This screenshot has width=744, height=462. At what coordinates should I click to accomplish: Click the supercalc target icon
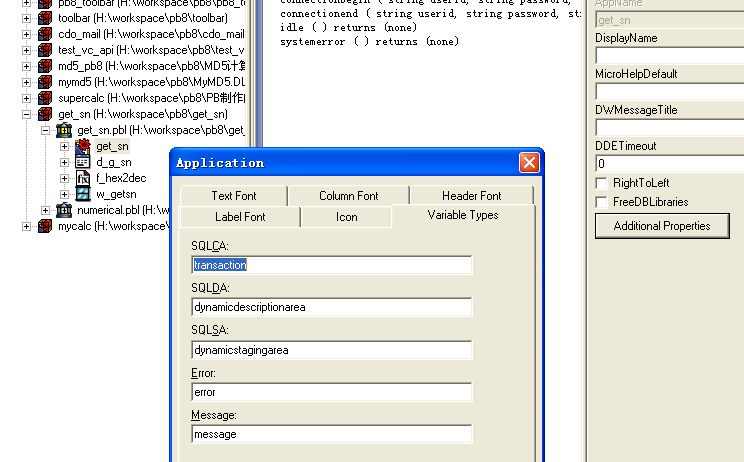[45, 98]
